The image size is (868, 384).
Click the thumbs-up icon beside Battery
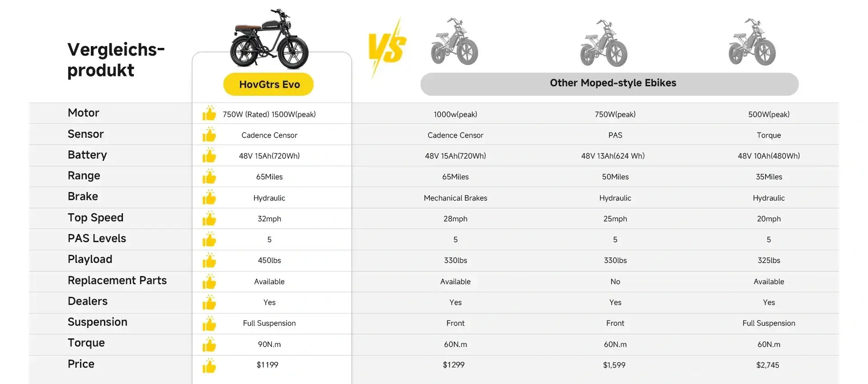pos(209,155)
